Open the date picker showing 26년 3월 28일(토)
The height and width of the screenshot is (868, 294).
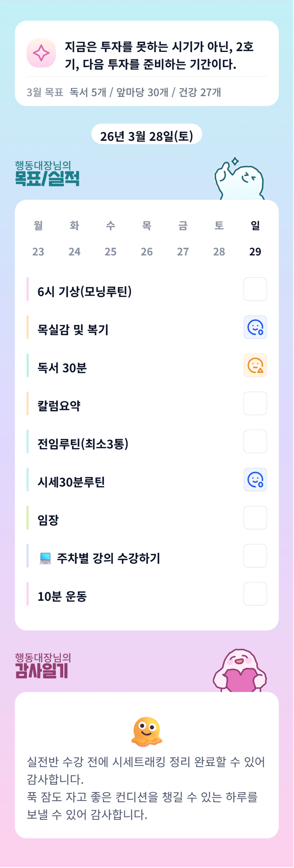[x=146, y=136]
